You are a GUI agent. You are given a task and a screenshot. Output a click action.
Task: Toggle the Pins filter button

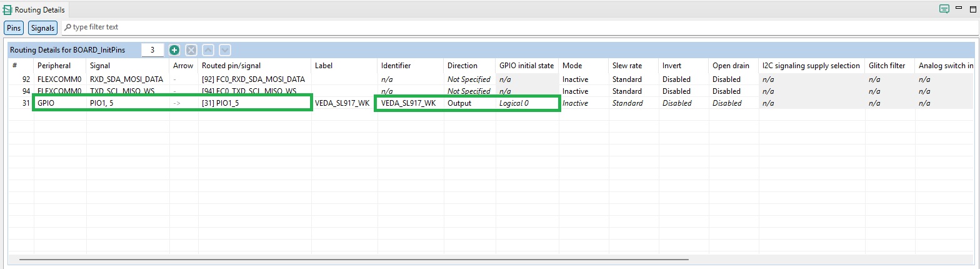tap(14, 28)
